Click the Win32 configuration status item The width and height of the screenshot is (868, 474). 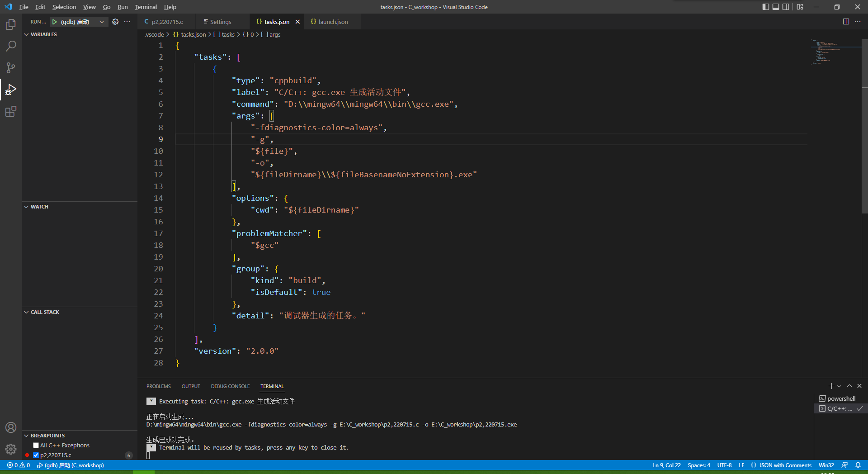pyautogui.click(x=826, y=465)
